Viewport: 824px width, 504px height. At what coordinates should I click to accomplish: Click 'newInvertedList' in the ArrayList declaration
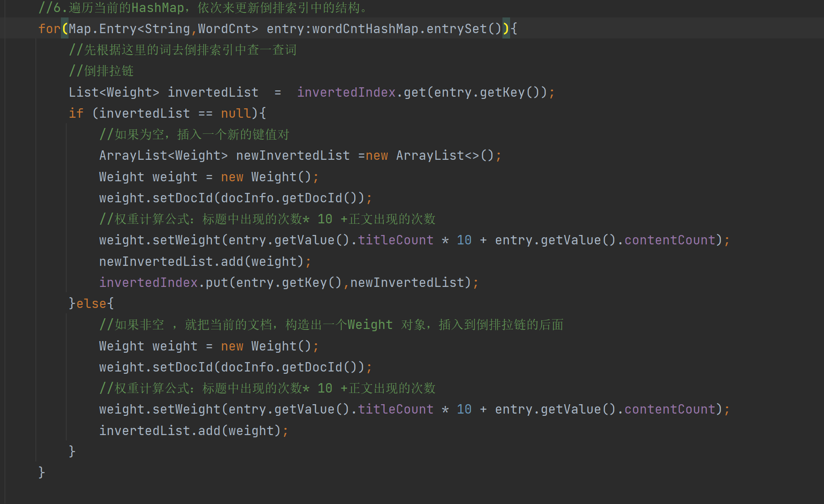(x=293, y=155)
